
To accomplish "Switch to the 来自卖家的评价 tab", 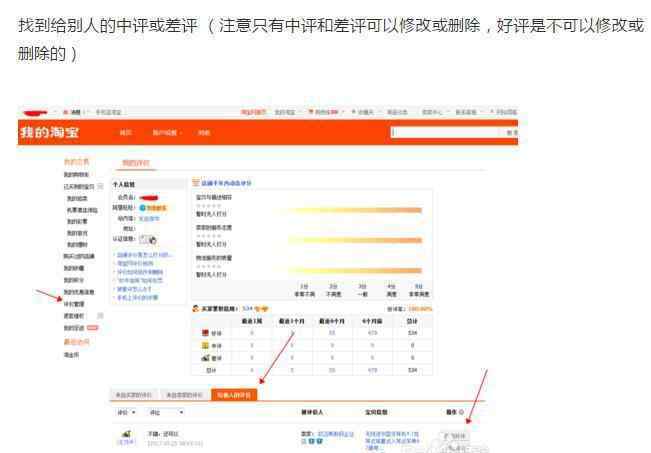I will (184, 395).
